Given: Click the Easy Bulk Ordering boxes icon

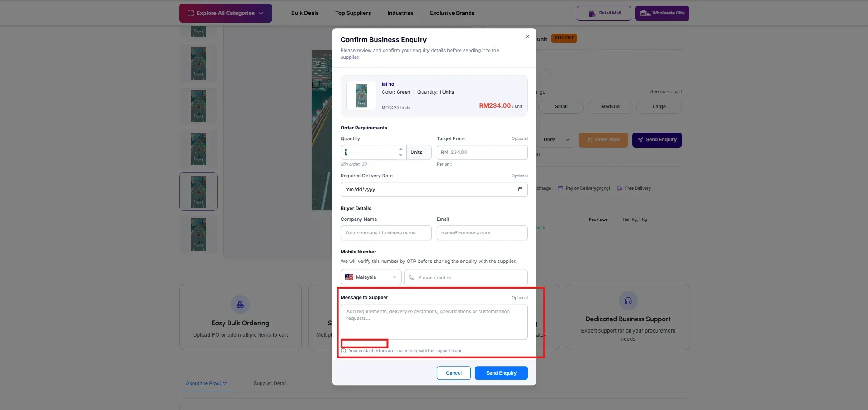Looking at the screenshot, I should [240, 305].
